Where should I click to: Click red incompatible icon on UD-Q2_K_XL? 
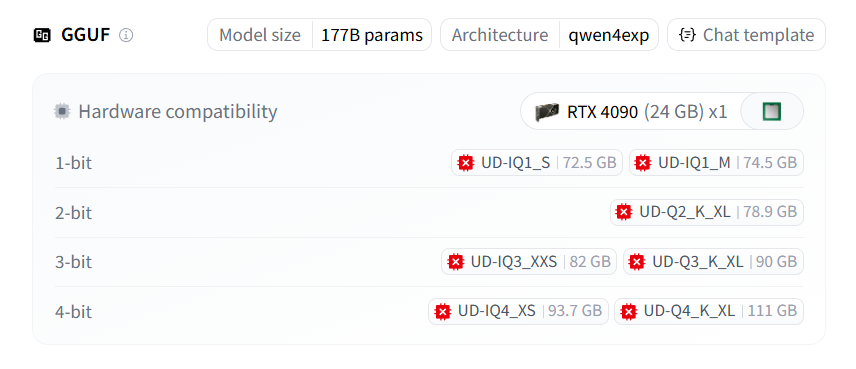[x=623, y=212]
